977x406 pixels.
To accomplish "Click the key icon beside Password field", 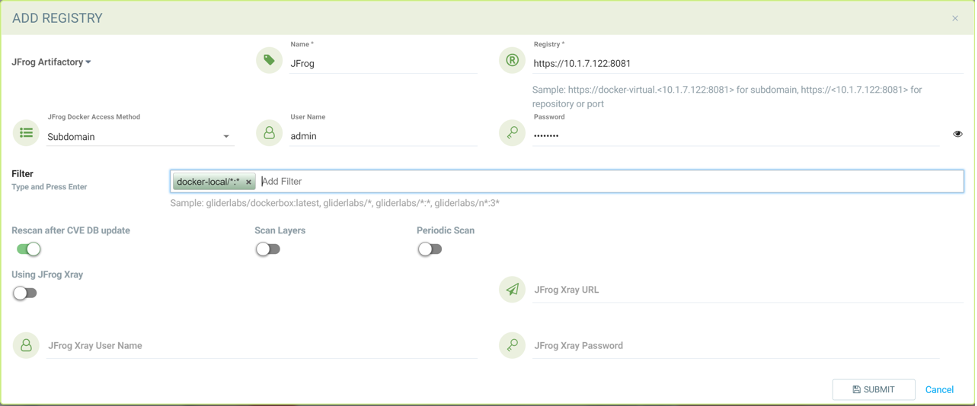I will [512, 133].
